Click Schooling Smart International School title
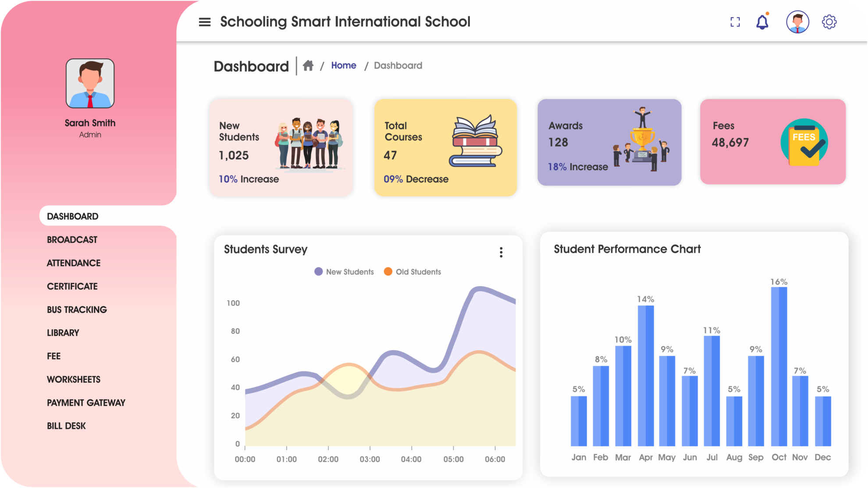The height and width of the screenshot is (488, 868). coord(345,21)
